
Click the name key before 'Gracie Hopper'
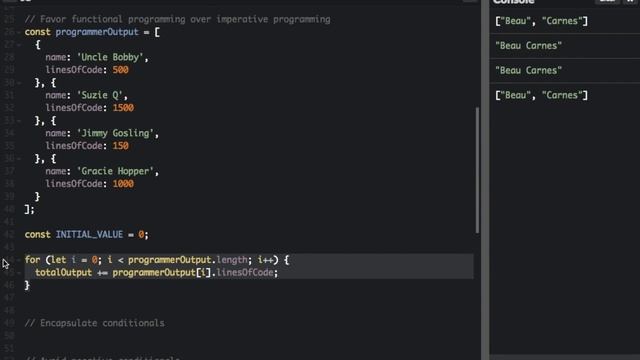(x=56, y=171)
